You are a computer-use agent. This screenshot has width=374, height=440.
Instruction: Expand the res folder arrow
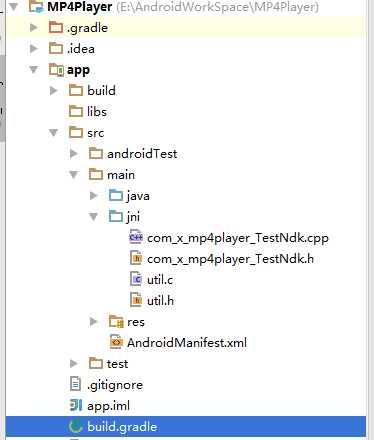94,322
